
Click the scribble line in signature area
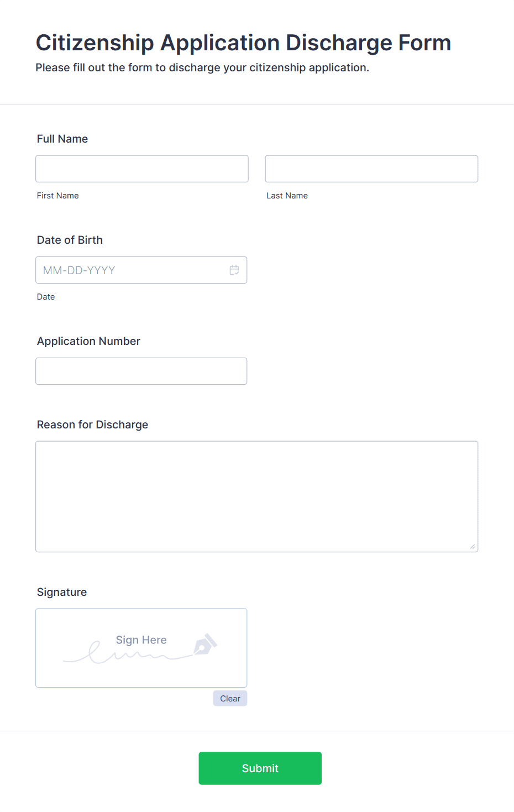click(128, 654)
